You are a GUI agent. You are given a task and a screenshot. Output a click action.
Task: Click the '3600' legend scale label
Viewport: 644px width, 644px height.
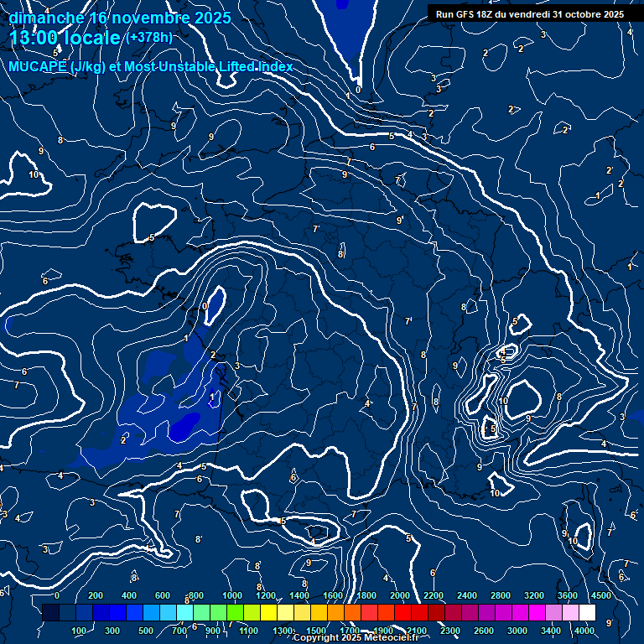pos(568,595)
